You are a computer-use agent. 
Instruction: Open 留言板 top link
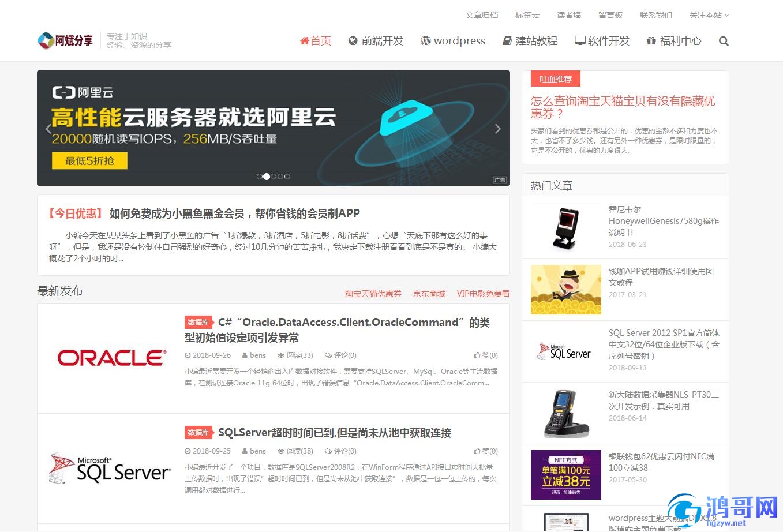pos(610,15)
